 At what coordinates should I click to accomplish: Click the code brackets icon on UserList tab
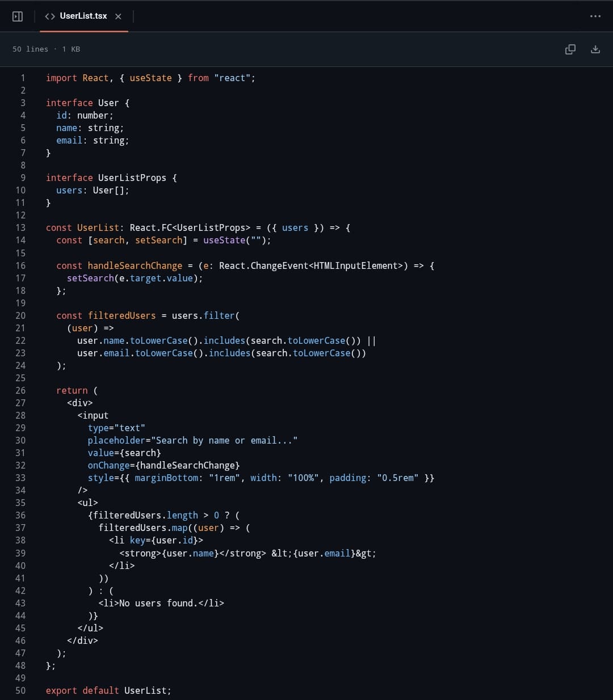(50, 16)
